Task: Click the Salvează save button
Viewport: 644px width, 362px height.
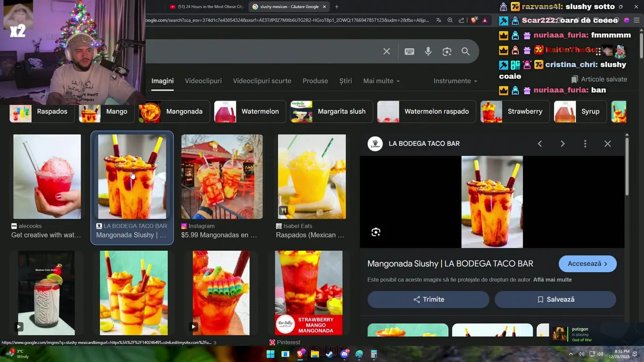Action: pos(555,299)
